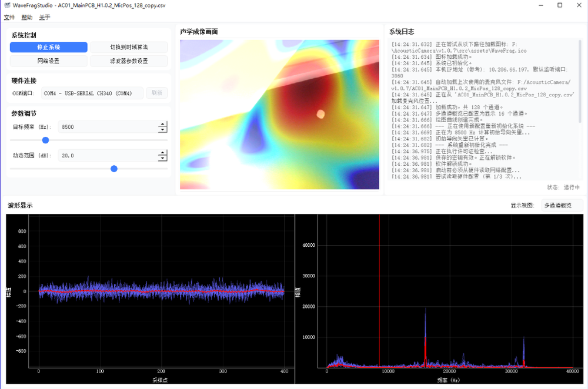Click the 停止系统 button to stop system
This screenshot has width=588, height=389.
pyautogui.click(x=48, y=47)
